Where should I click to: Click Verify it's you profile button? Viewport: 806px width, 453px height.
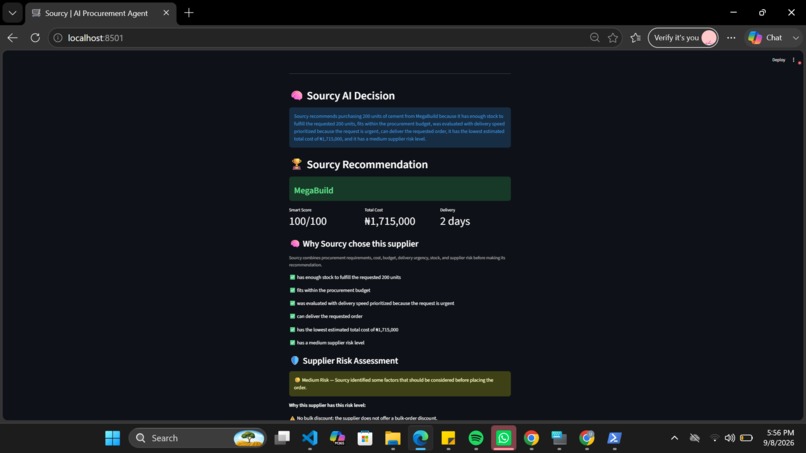click(x=683, y=38)
